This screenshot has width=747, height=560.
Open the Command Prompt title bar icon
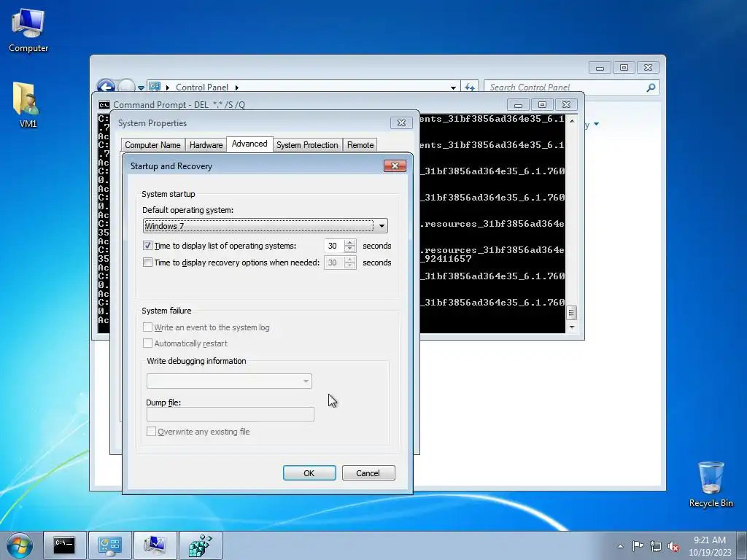[x=104, y=105]
